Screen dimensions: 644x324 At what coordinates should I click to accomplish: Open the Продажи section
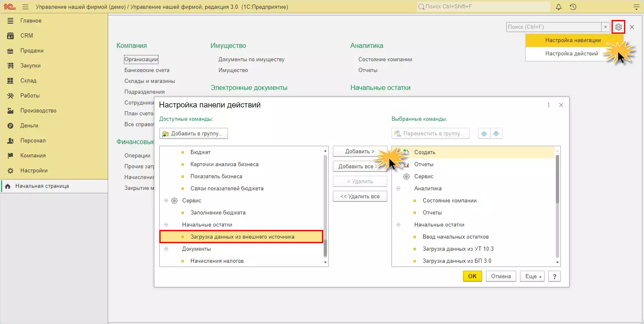click(x=32, y=50)
